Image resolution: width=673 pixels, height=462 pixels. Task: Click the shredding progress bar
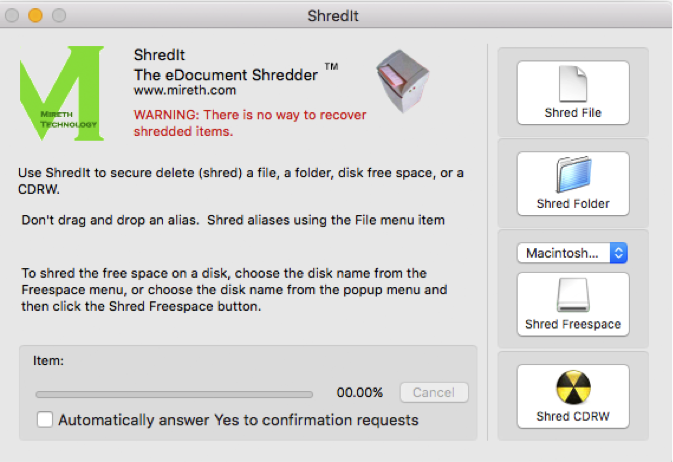(x=181, y=394)
